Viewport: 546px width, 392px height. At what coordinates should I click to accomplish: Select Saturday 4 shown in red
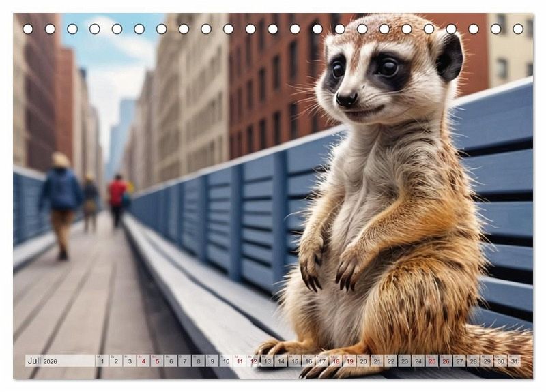pos(143,361)
